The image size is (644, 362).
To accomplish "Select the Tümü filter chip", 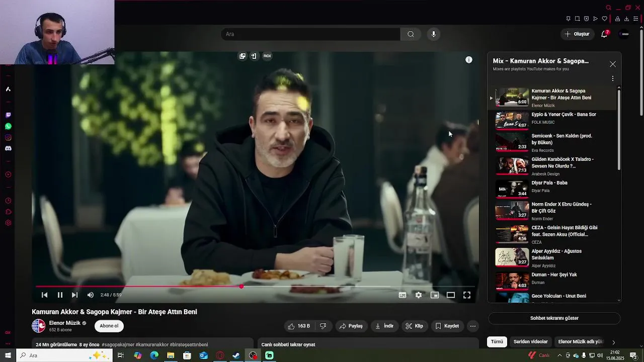I will coord(497,342).
